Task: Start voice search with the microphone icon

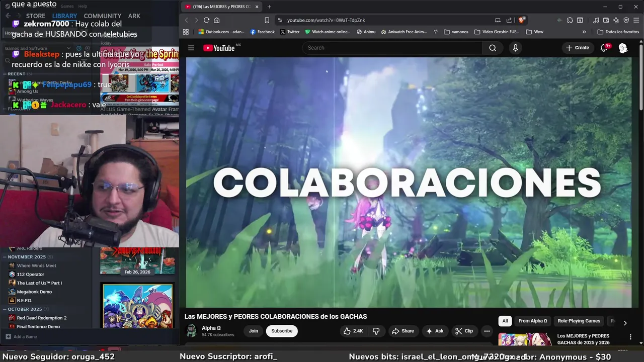Action: click(x=515, y=48)
